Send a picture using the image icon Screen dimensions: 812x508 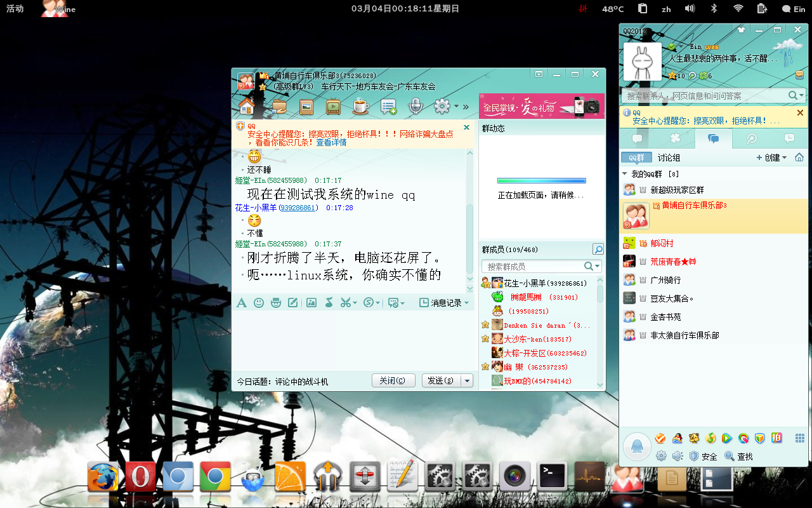[311, 303]
